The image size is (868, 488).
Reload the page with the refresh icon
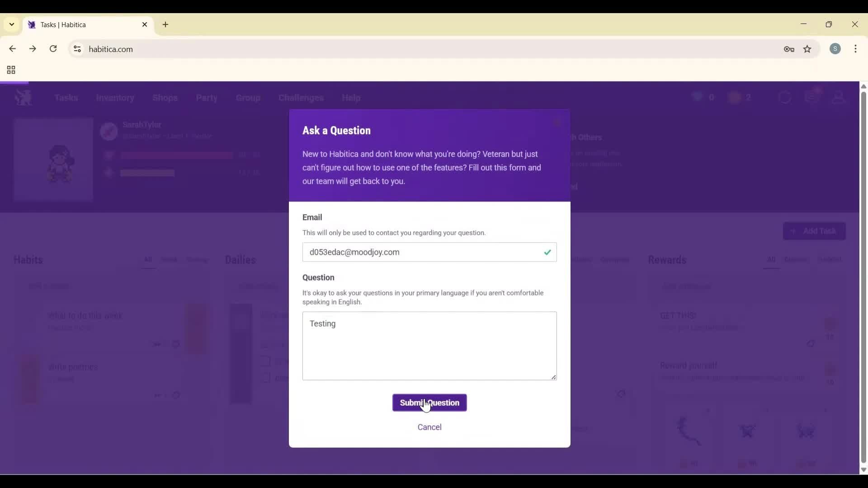(x=53, y=49)
